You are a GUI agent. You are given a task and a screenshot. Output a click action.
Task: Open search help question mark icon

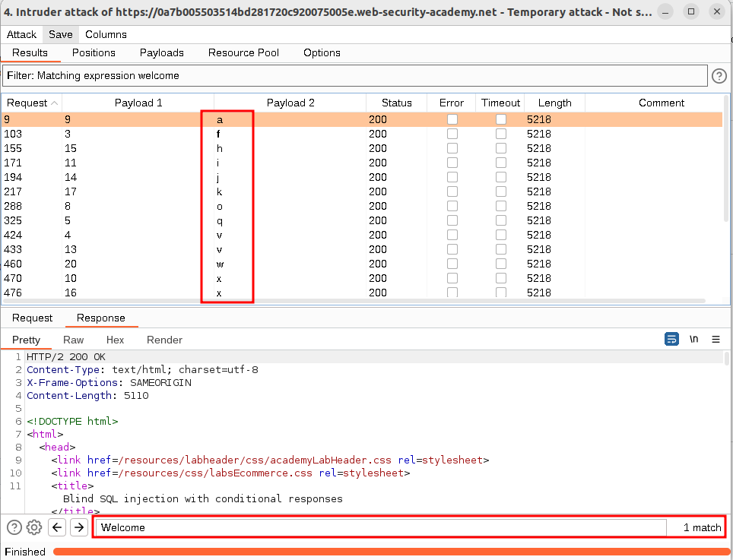pos(14,527)
